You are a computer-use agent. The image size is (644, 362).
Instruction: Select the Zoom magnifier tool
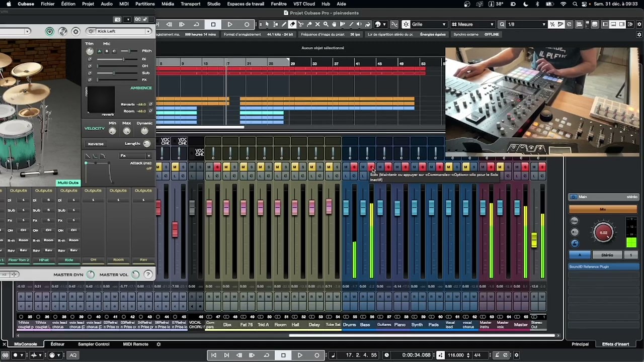(326, 24)
